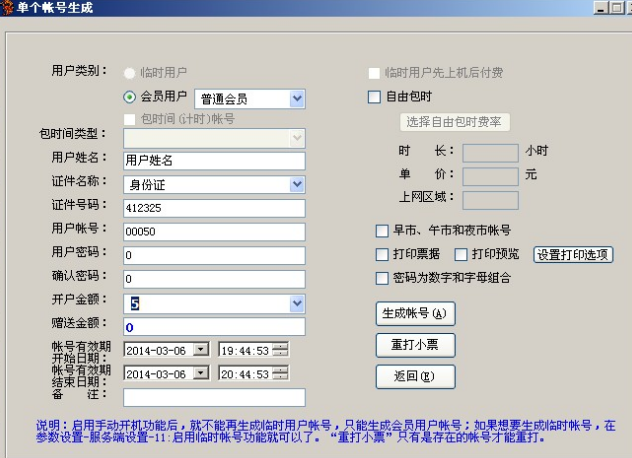This screenshot has width=632, height=458.
Task: Minimize the 单个帐号生成 window
Action: click(601, 8)
